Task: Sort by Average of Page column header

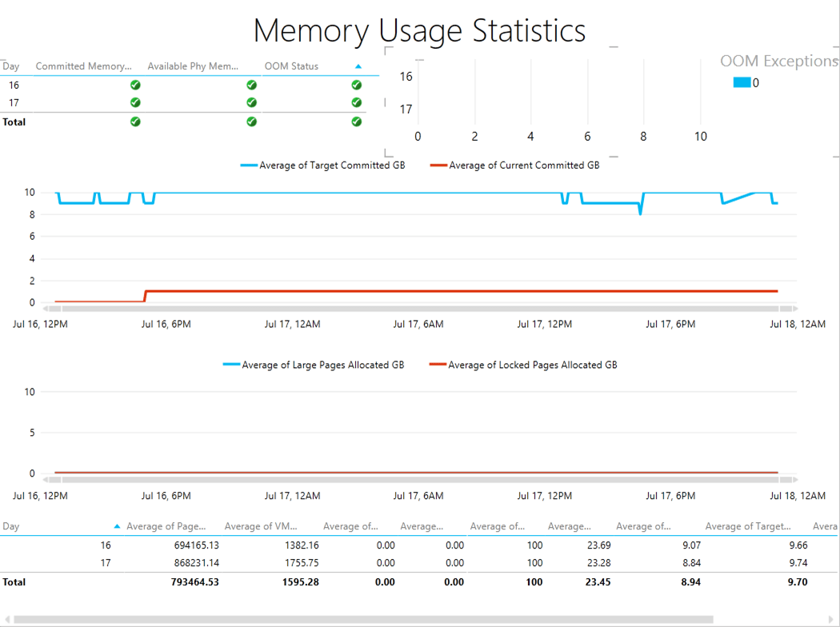Action: tap(166, 526)
